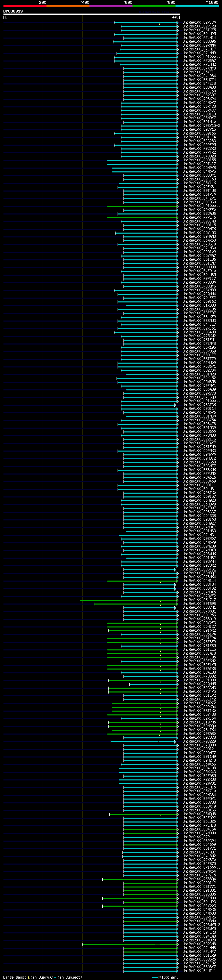Select label UniRef100_C4N1L4
The image size is (222, 980).
point(199,581)
